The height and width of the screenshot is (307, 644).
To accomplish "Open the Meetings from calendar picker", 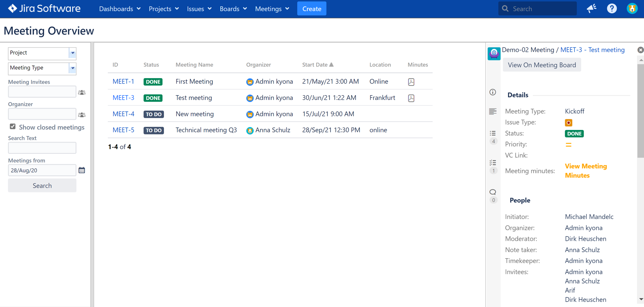I will pos(82,170).
